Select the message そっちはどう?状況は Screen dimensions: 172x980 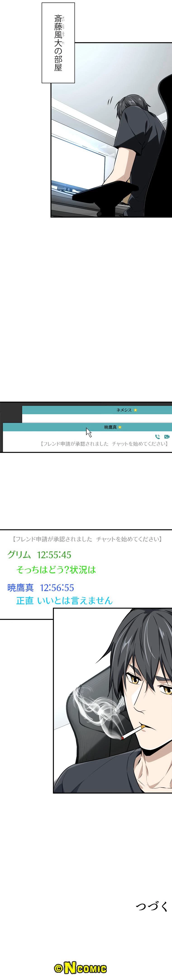[56, 570]
